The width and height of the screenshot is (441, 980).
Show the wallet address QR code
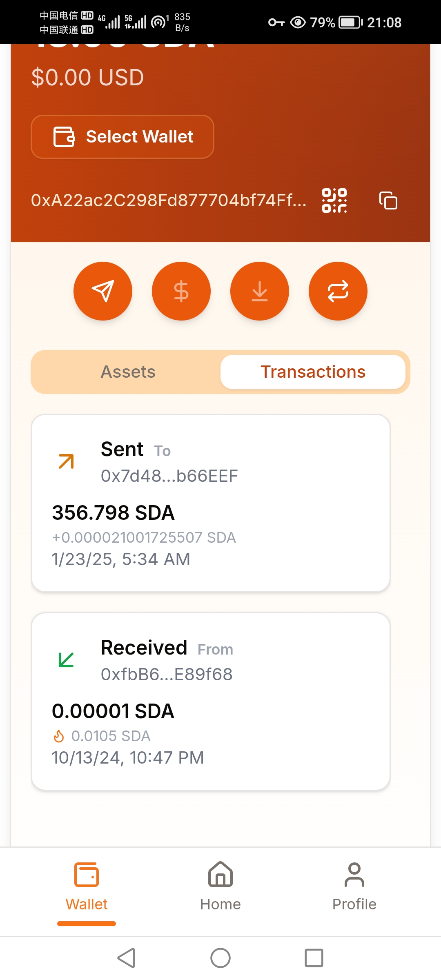click(334, 200)
